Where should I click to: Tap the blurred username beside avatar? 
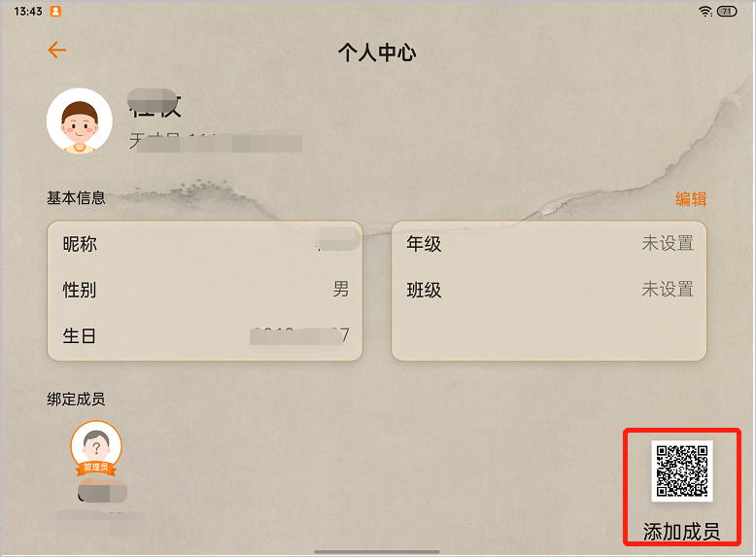pyautogui.click(x=155, y=104)
